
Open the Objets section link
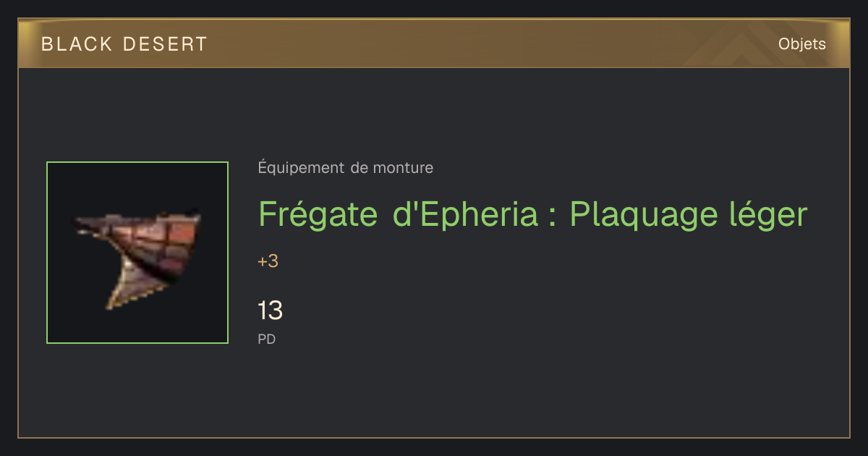(801, 44)
